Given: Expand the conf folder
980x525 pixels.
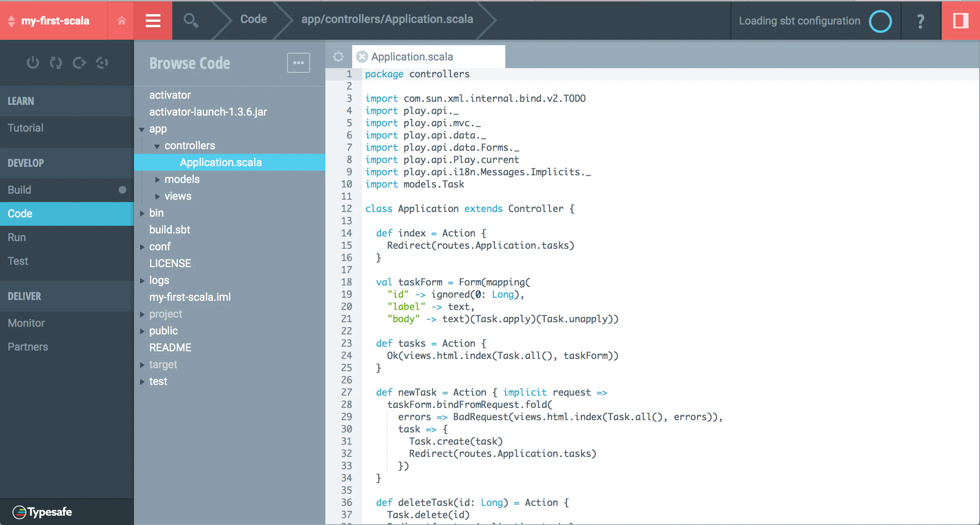Looking at the screenshot, I should [142, 247].
